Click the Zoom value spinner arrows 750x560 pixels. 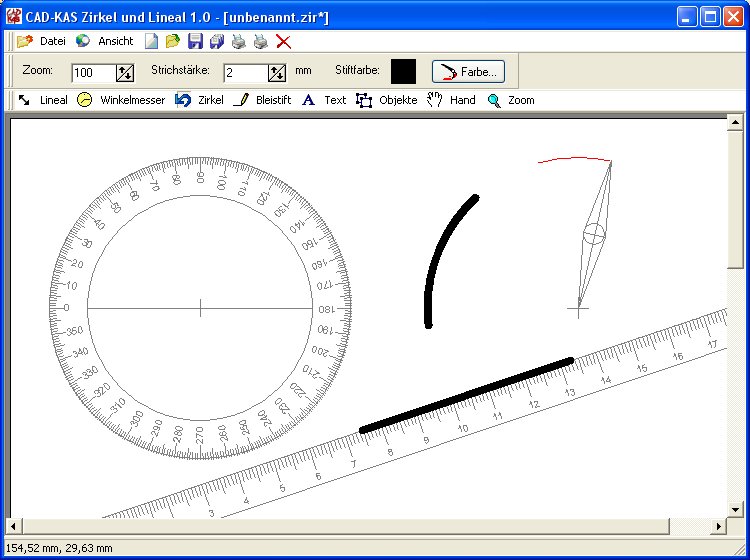[125, 73]
